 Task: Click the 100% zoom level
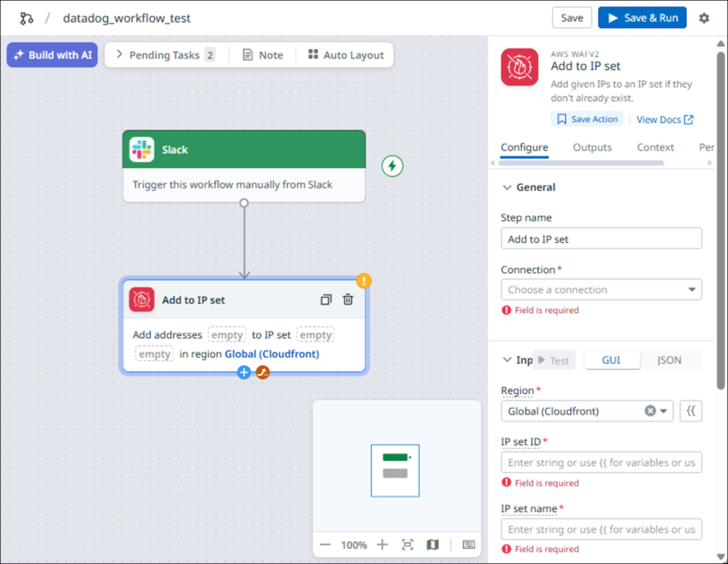pyautogui.click(x=354, y=545)
